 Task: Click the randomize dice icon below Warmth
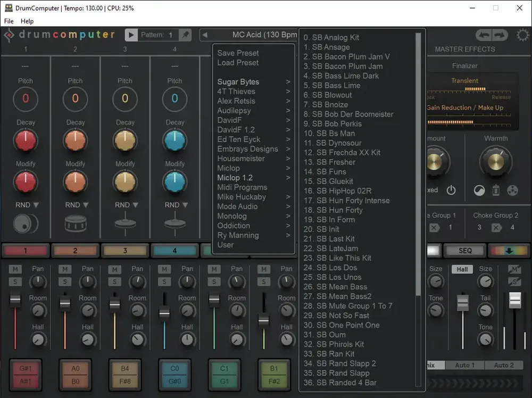(x=512, y=190)
